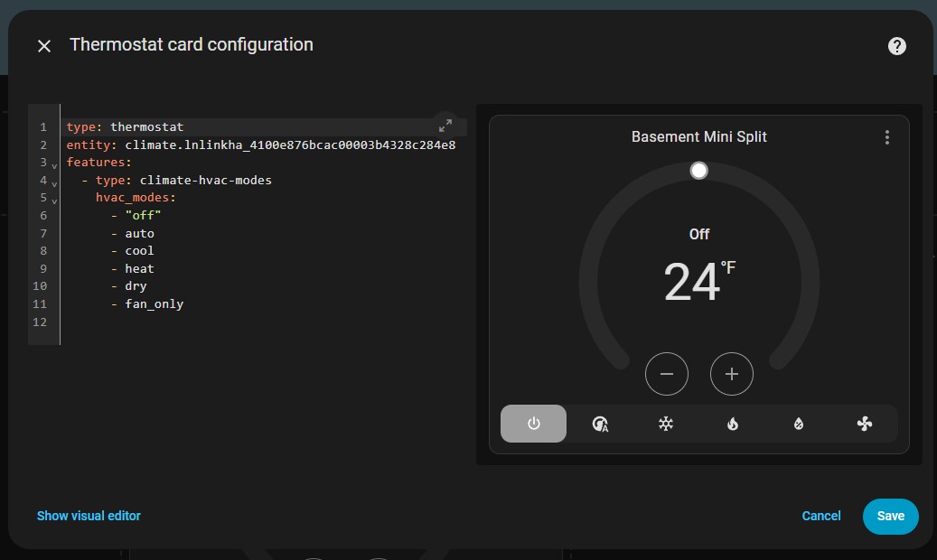Open Basement Mini Split more options menu
This screenshot has height=560, width=937.
pos(887,137)
